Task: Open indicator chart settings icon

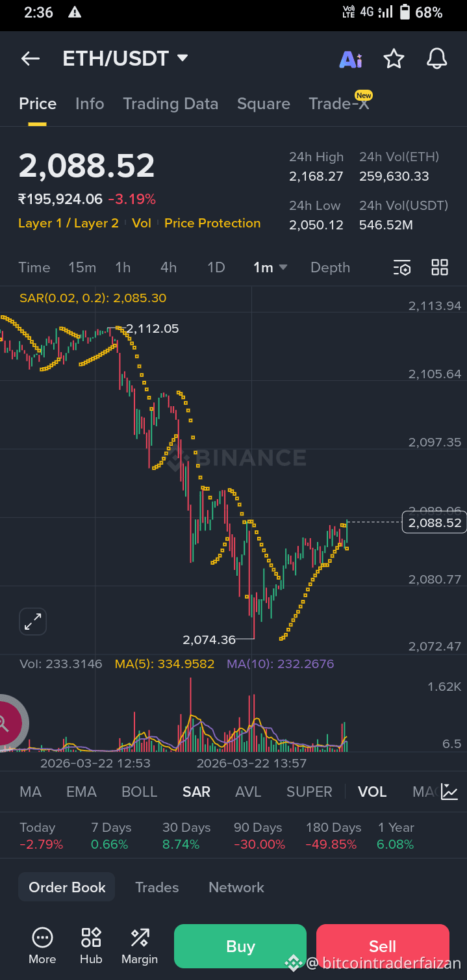Action: click(x=449, y=792)
